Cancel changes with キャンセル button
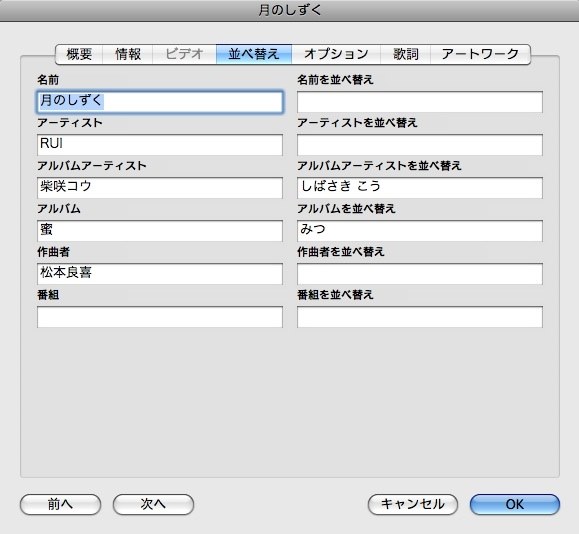Viewport: 579px width, 534px height. pyautogui.click(x=413, y=504)
